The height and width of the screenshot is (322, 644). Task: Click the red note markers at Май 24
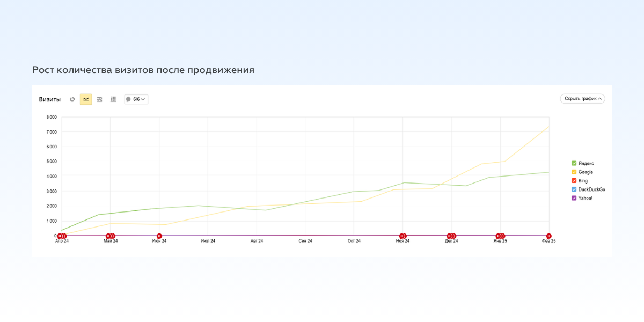(x=110, y=236)
